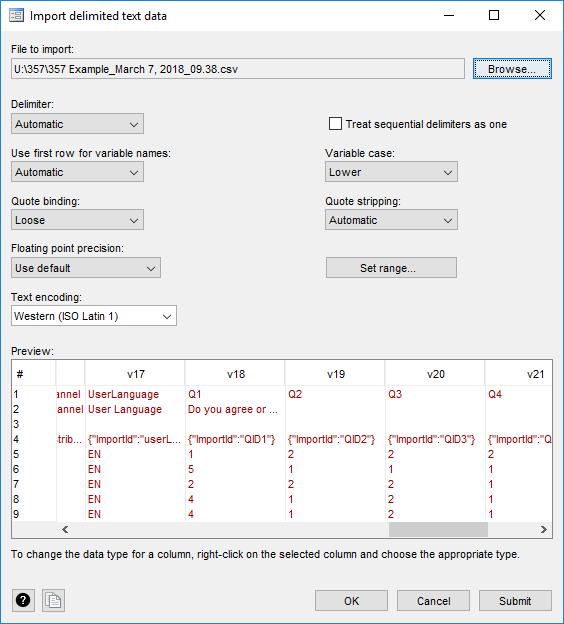
Task: Cancel the import dialog
Action: (433, 601)
